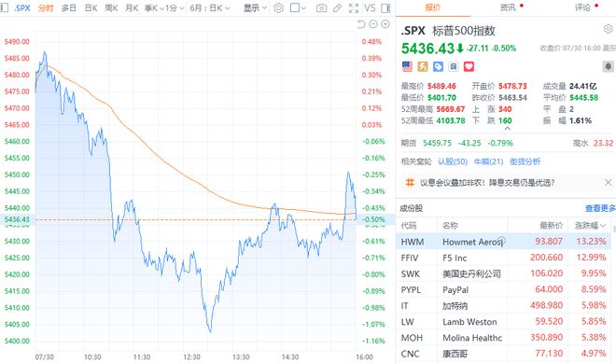This screenshot has width=616, height=364.
Task: Zoom out the chart with minus icon
Action: (x=373, y=24)
